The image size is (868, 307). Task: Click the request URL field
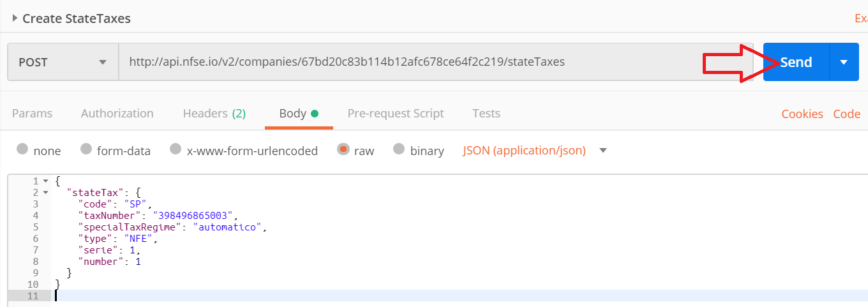click(x=408, y=63)
